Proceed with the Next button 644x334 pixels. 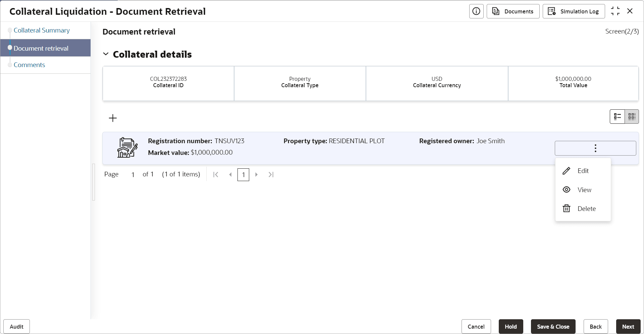(628, 327)
